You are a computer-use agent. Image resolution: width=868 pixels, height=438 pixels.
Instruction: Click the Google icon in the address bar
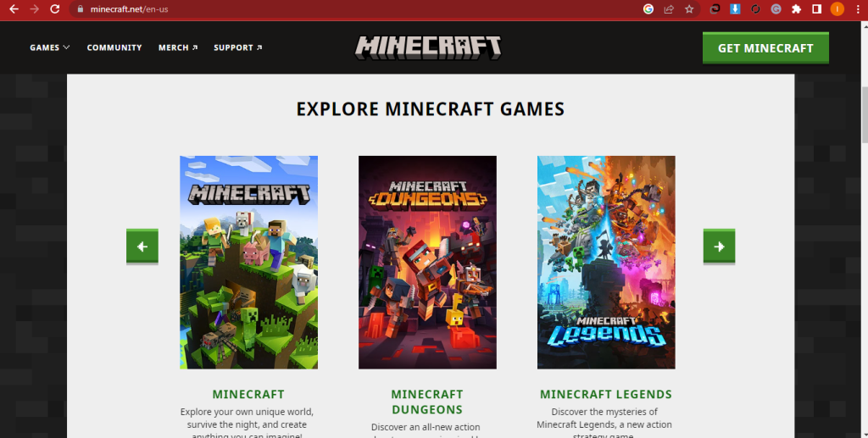tap(648, 8)
